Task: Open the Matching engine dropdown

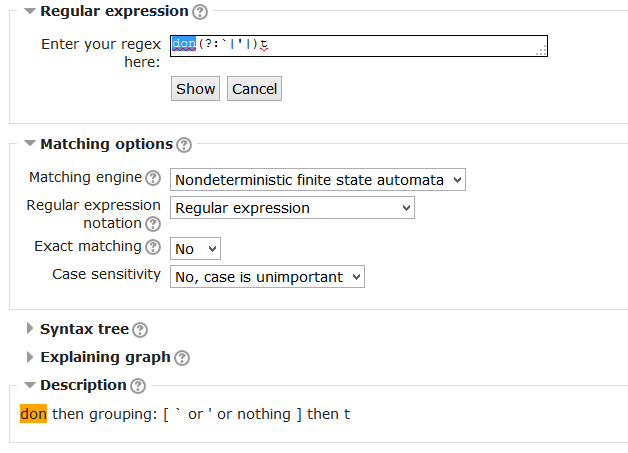Action: click(x=318, y=180)
